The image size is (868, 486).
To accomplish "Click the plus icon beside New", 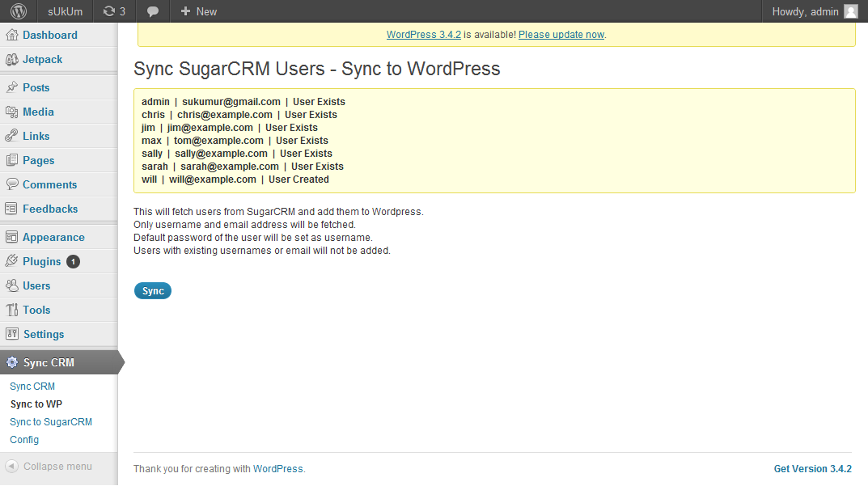I will click(185, 11).
